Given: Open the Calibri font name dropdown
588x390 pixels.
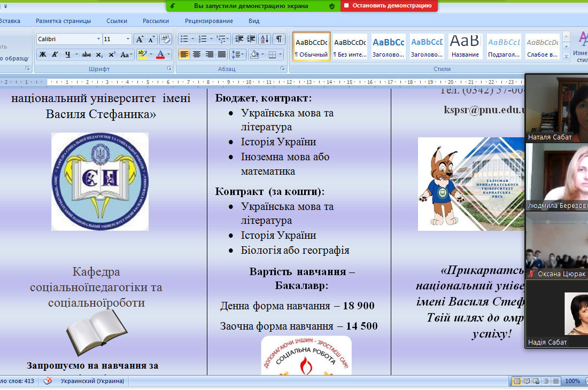Looking at the screenshot, I should (x=98, y=39).
